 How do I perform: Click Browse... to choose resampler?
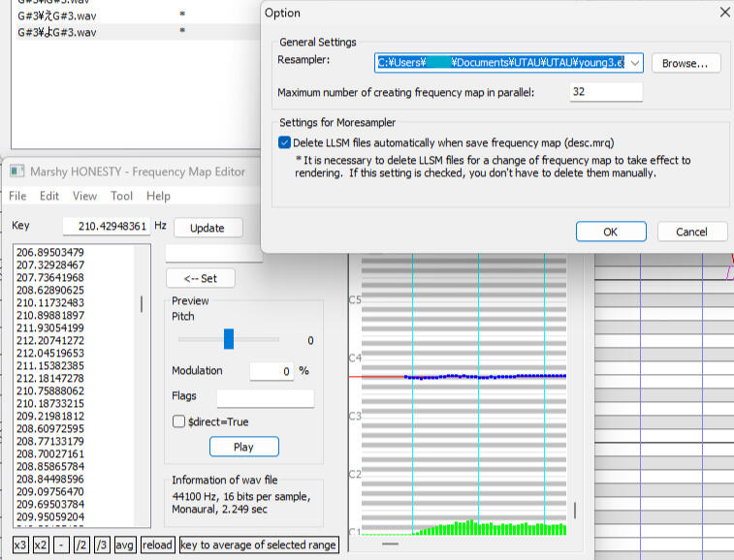[x=686, y=63]
